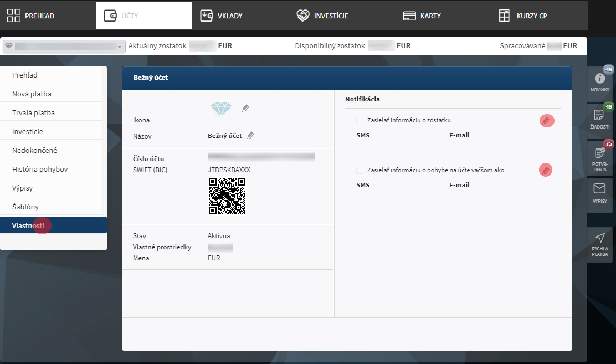
Task: Select Nová platba in sidebar
Action: [32, 94]
